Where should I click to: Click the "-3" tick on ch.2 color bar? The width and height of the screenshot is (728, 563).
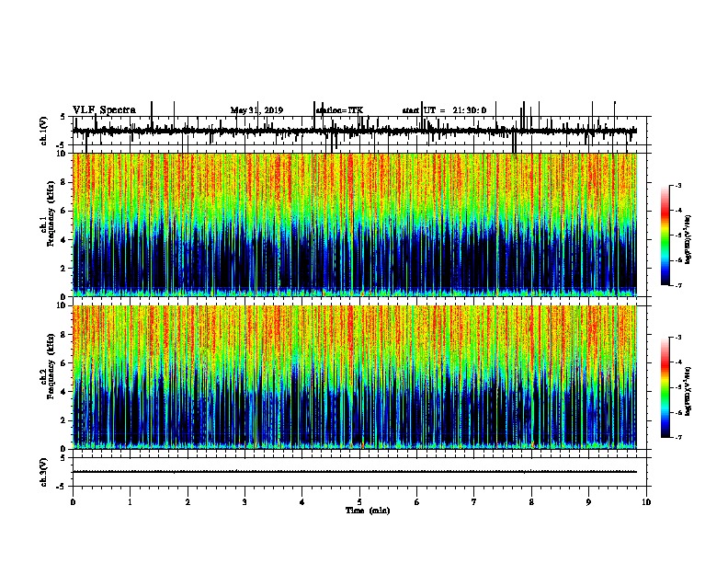click(678, 338)
